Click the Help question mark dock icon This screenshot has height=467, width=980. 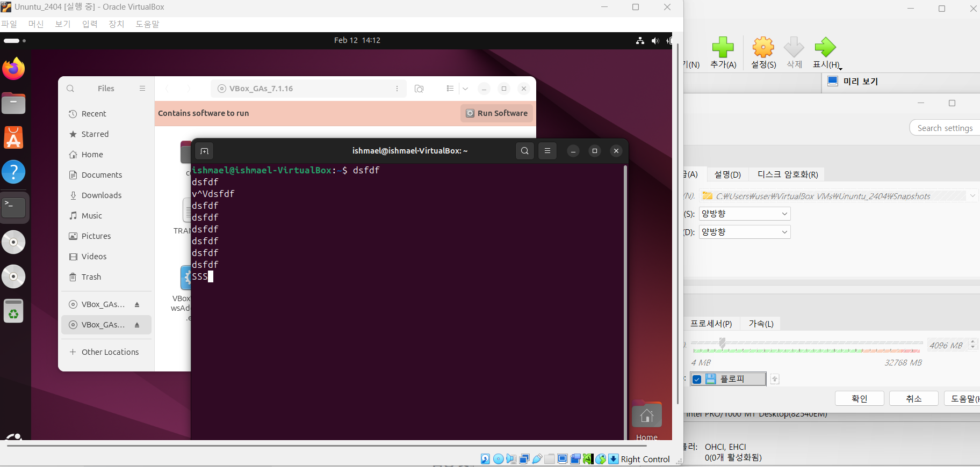tap(13, 172)
